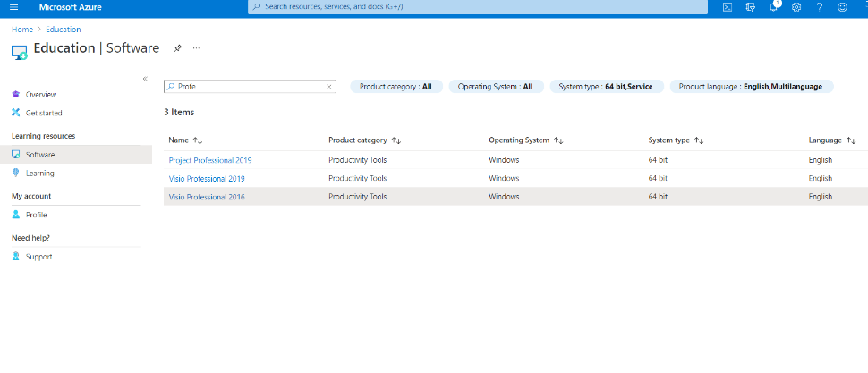
Task: Select 64 bit cell in Visio Professional 2016 row
Action: pos(658,197)
